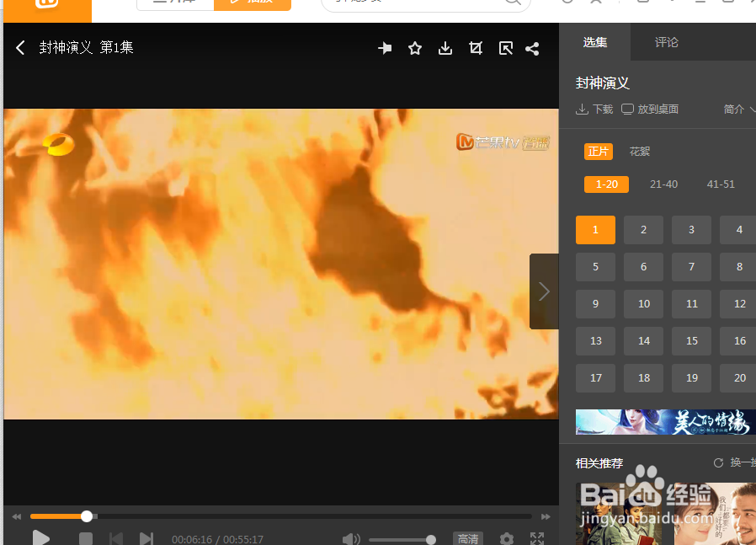Click the orange 播放 tab at the top
This screenshot has width=756, height=545.
[253, 4]
